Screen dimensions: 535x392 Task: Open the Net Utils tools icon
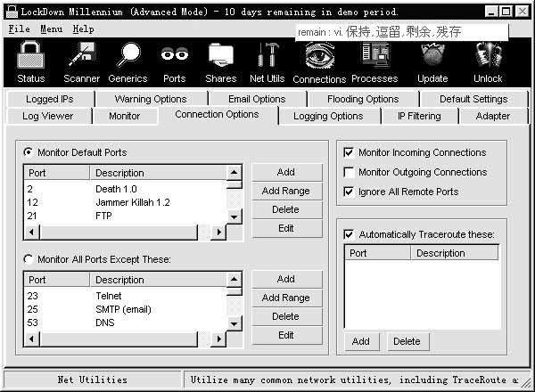point(267,54)
